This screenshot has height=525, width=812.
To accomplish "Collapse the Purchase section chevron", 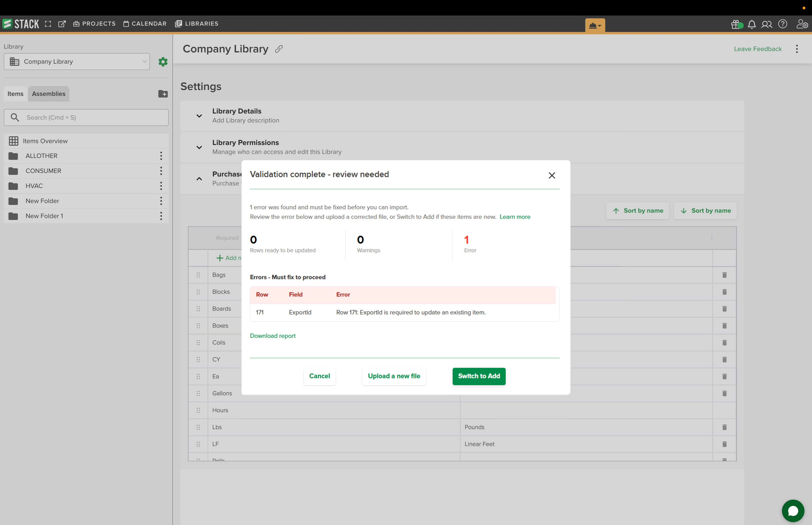I will point(199,179).
